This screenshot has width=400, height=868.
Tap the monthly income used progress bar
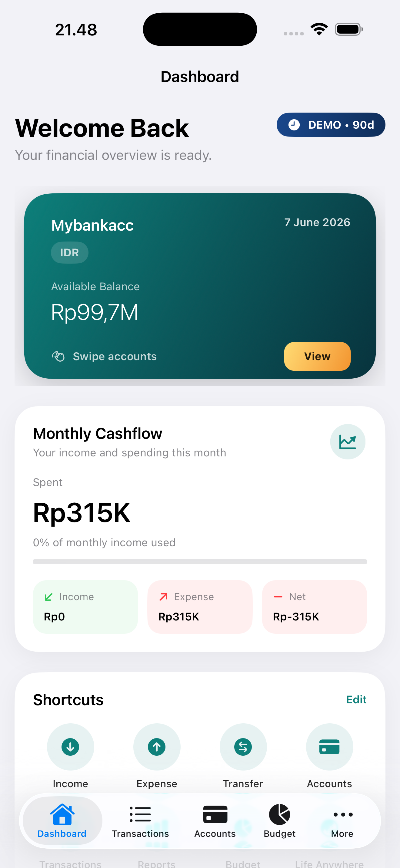tap(200, 561)
